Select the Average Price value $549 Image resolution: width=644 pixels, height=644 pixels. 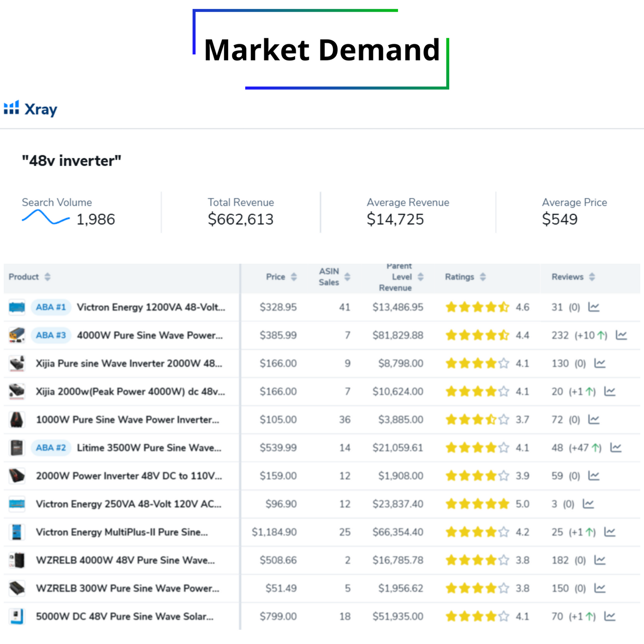[560, 219]
